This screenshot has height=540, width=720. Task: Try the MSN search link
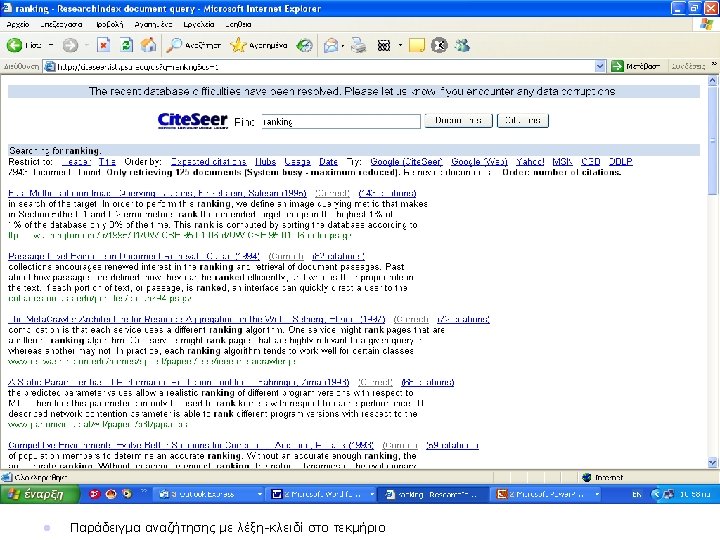point(562,162)
